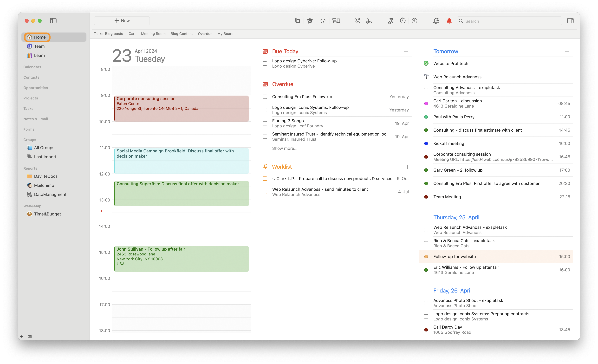Screen dimensions: 598x364
Task: Expand the Calendars sidebar section
Action: (x=32, y=67)
